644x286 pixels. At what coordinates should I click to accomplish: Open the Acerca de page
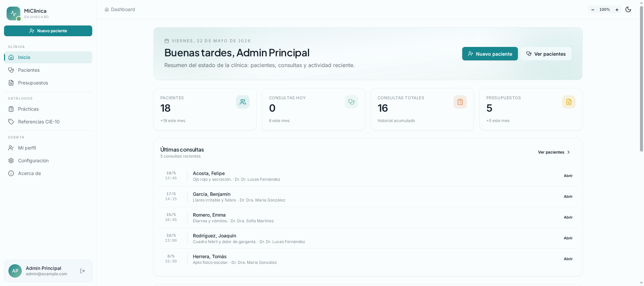[x=48, y=173]
